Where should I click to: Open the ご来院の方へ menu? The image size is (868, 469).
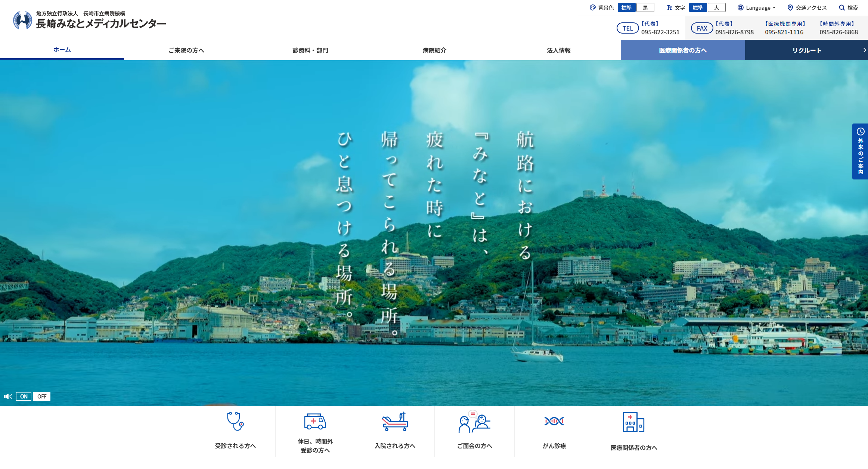click(186, 50)
